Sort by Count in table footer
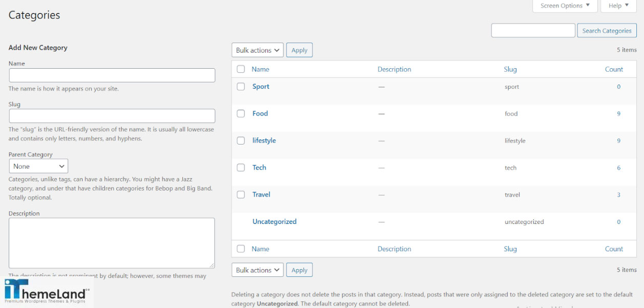This screenshot has height=308, width=644. click(614, 249)
